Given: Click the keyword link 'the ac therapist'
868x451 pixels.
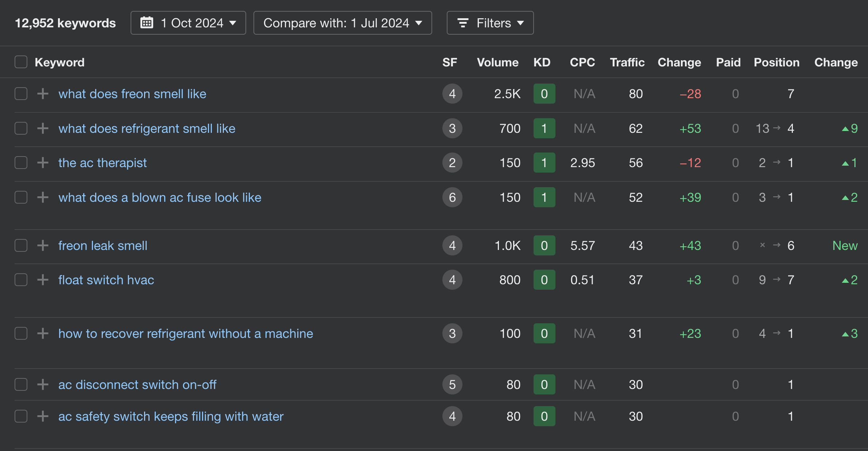Looking at the screenshot, I should tap(102, 163).
